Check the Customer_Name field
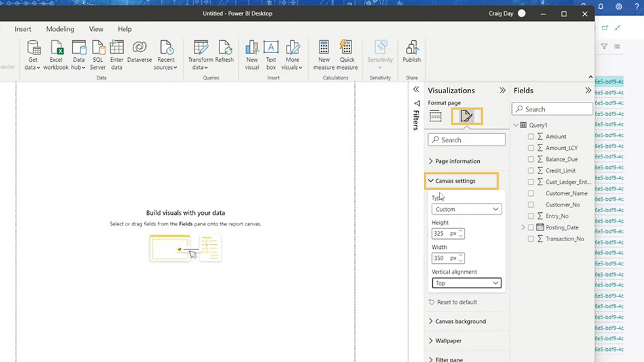This screenshot has height=362, width=644. 531,193
